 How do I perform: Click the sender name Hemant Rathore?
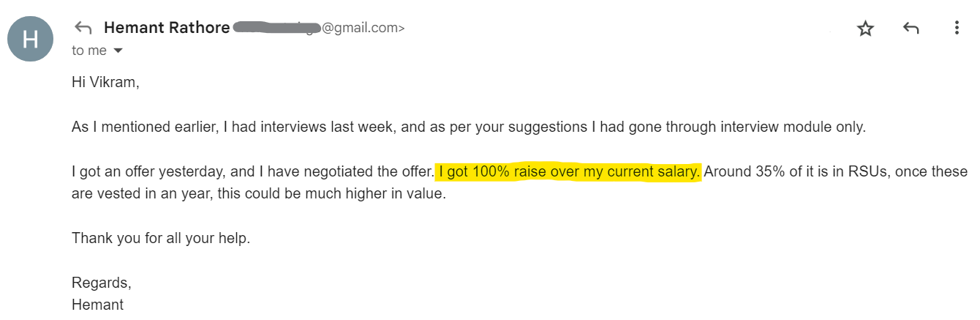pos(167,29)
